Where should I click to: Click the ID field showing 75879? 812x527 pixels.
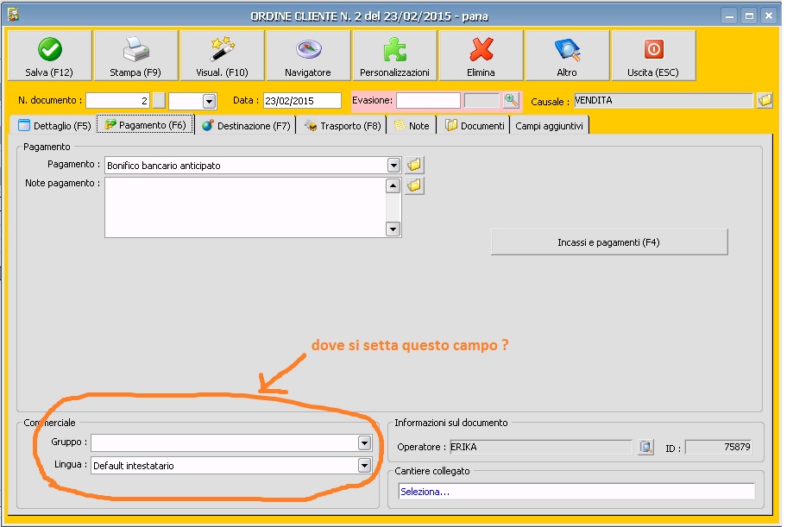(719, 447)
